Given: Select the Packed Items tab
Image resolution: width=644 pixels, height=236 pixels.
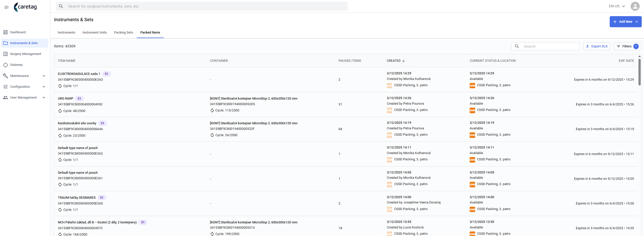Looking at the screenshot, I should click(150, 33).
